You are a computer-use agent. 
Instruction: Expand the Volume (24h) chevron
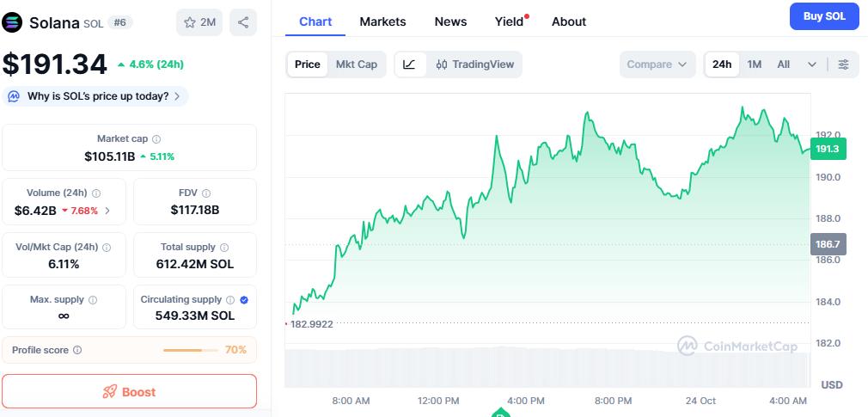tap(107, 210)
